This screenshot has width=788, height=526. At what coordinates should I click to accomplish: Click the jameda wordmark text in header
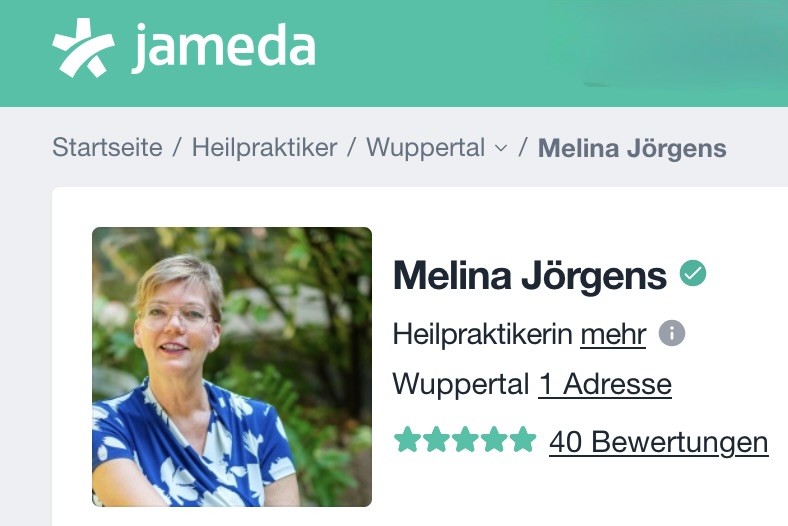pos(224,48)
